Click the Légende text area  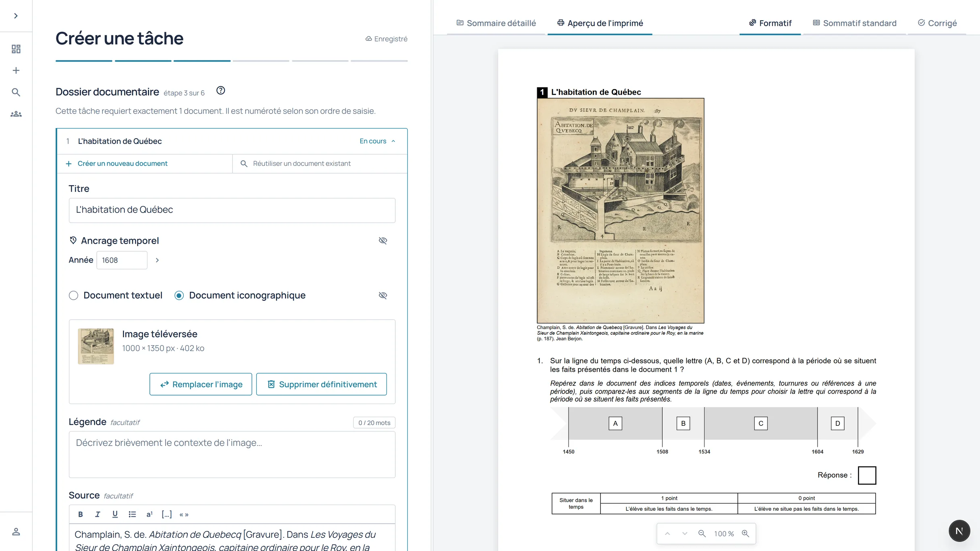(x=232, y=454)
